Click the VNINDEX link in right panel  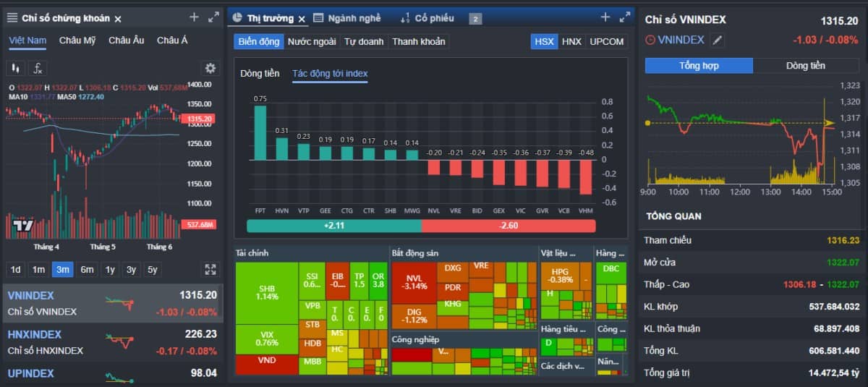[x=681, y=40]
